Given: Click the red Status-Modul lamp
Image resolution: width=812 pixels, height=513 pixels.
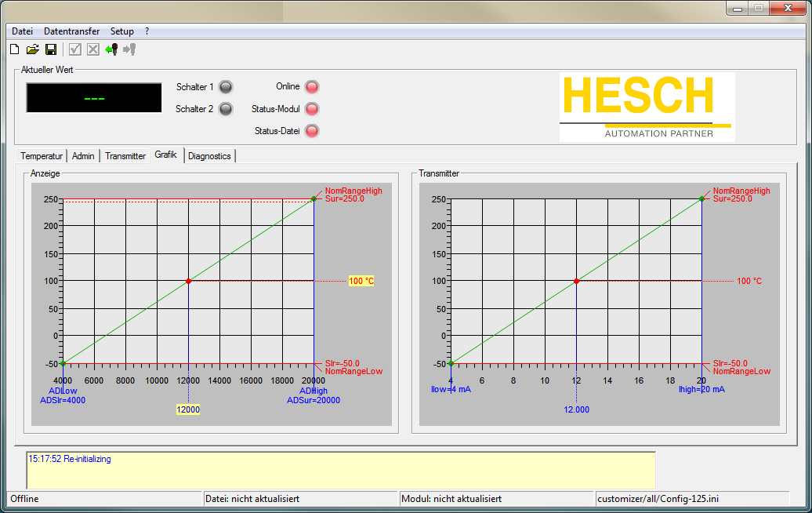Looking at the screenshot, I should pyautogui.click(x=312, y=109).
